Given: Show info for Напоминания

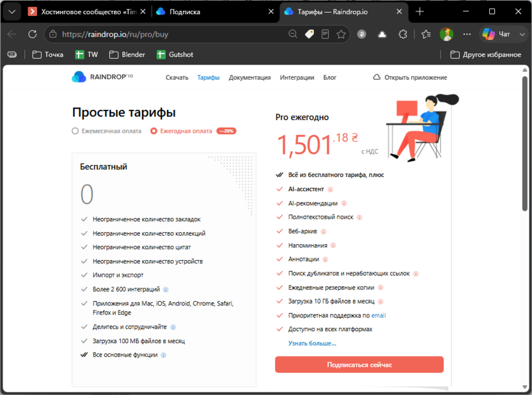Looking at the screenshot, I should [x=333, y=245].
